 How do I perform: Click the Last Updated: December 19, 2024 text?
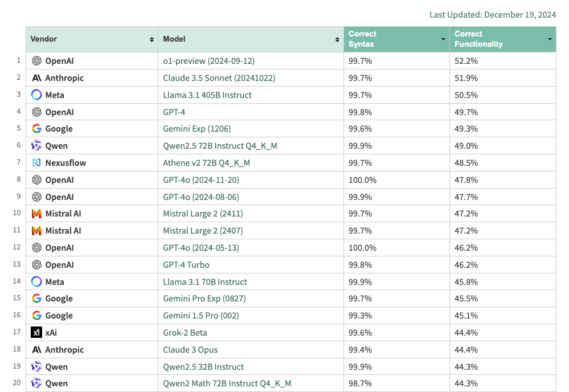(x=493, y=15)
